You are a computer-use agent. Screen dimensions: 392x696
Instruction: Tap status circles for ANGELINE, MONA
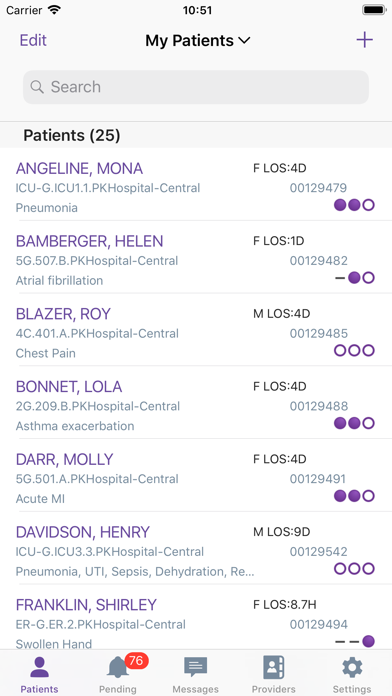tap(354, 205)
